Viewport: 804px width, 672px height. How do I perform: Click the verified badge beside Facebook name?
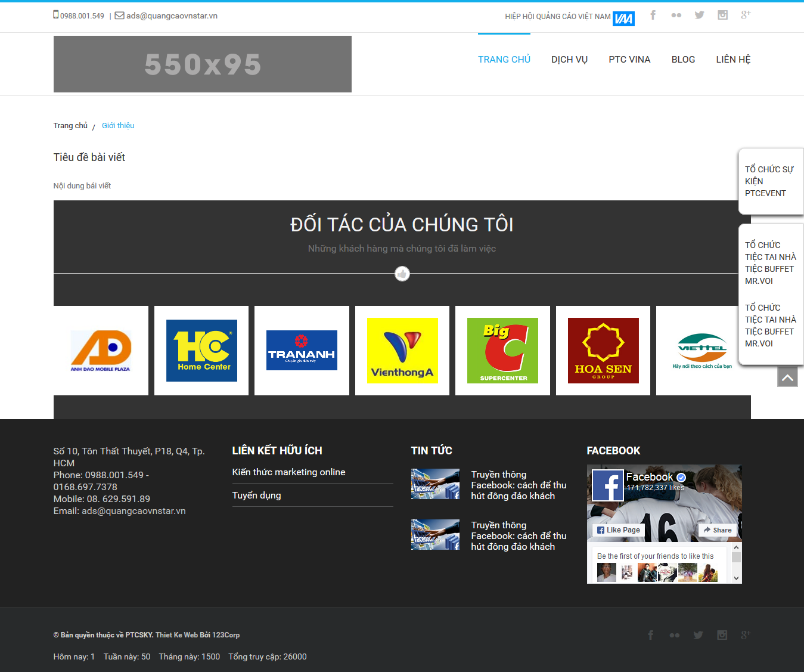click(x=681, y=478)
